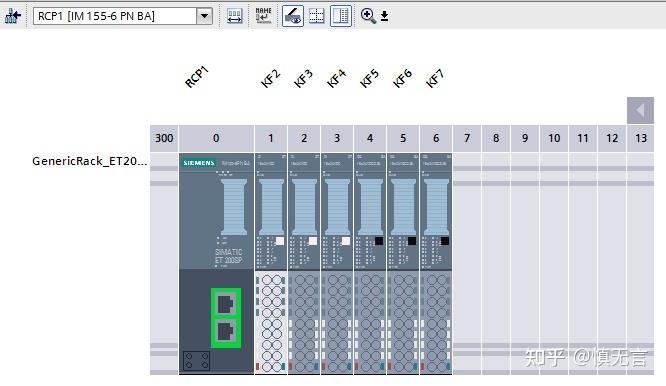Image resolution: width=666 pixels, height=386 pixels.
Task: Click the upper green PROFINET port on RCP1
Action: 226,304
